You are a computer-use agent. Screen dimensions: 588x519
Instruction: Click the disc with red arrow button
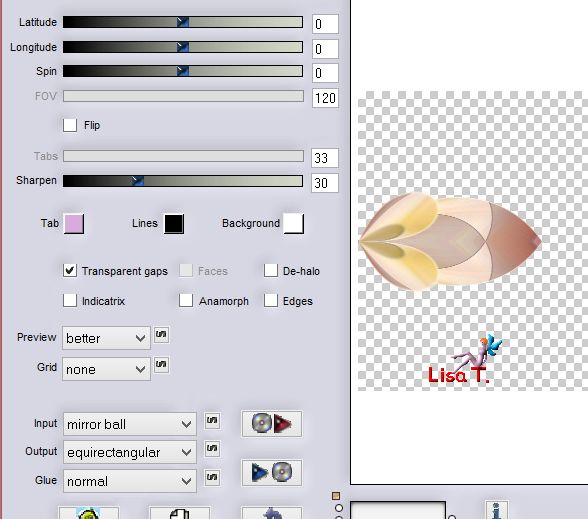pyautogui.click(x=272, y=424)
